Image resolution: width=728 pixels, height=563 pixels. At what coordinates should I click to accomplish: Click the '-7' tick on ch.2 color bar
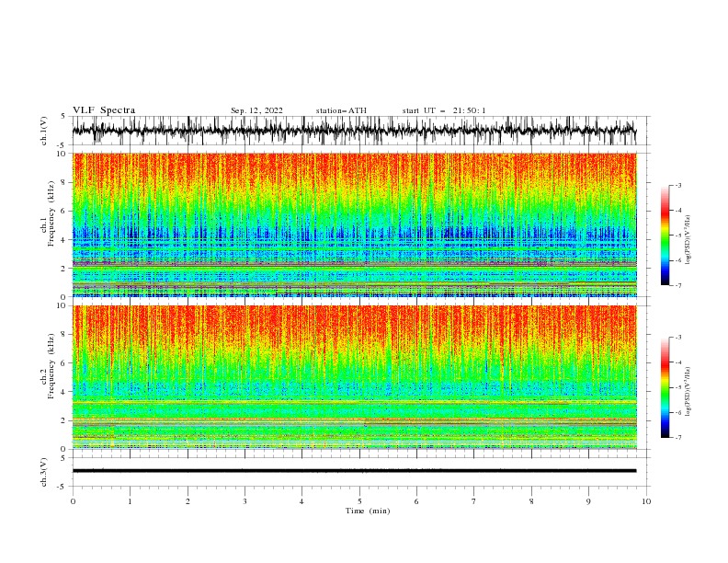click(677, 438)
